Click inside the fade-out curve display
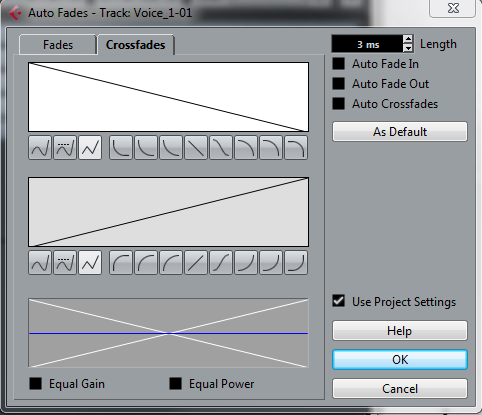Screen dimensions: 482x415 tap(169, 97)
